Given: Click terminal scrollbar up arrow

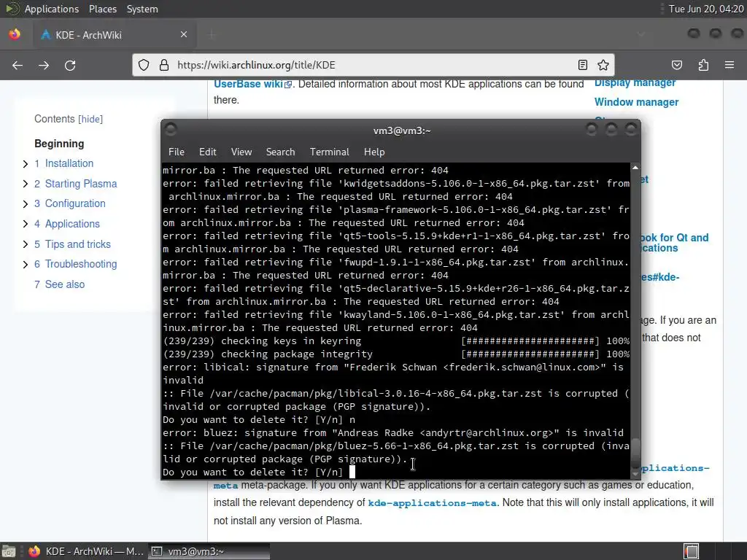Looking at the screenshot, I should coord(635,168).
